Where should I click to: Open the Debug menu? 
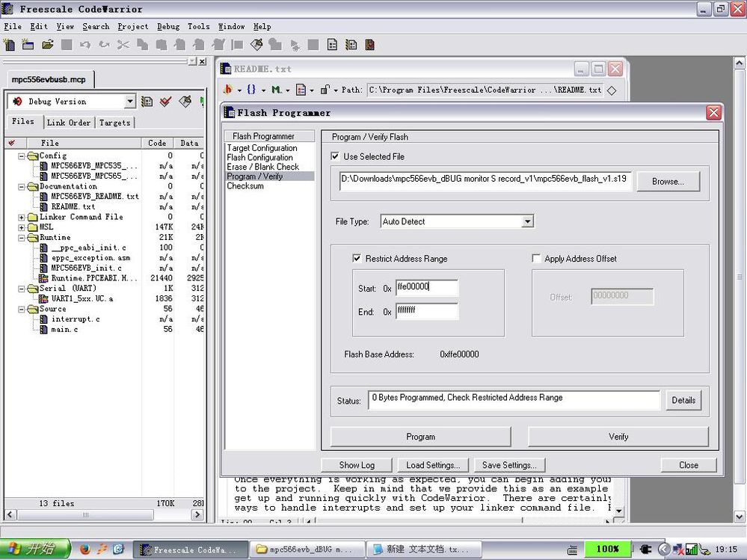tap(168, 27)
